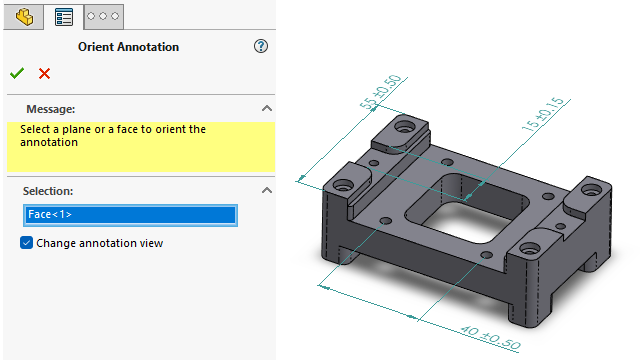Select the top-left counterbored hole
The image size is (640, 360).
404,126
